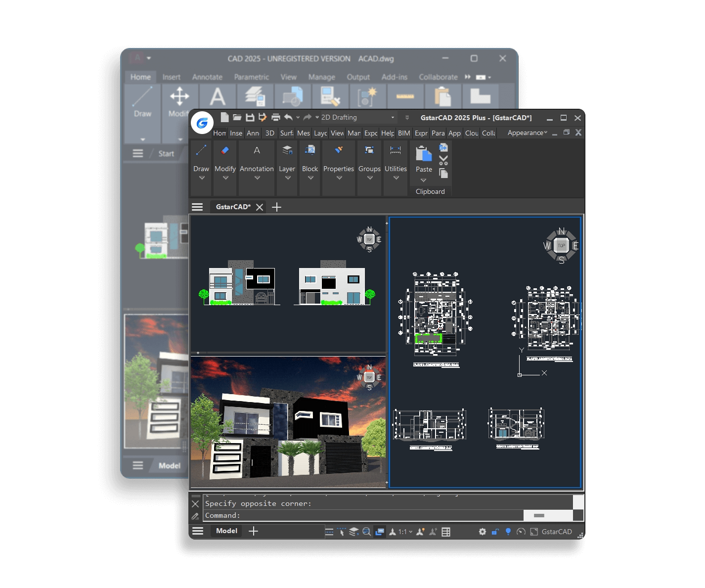705x588 pixels.
Task: Click the Undo arrow icon
Action: click(288, 117)
